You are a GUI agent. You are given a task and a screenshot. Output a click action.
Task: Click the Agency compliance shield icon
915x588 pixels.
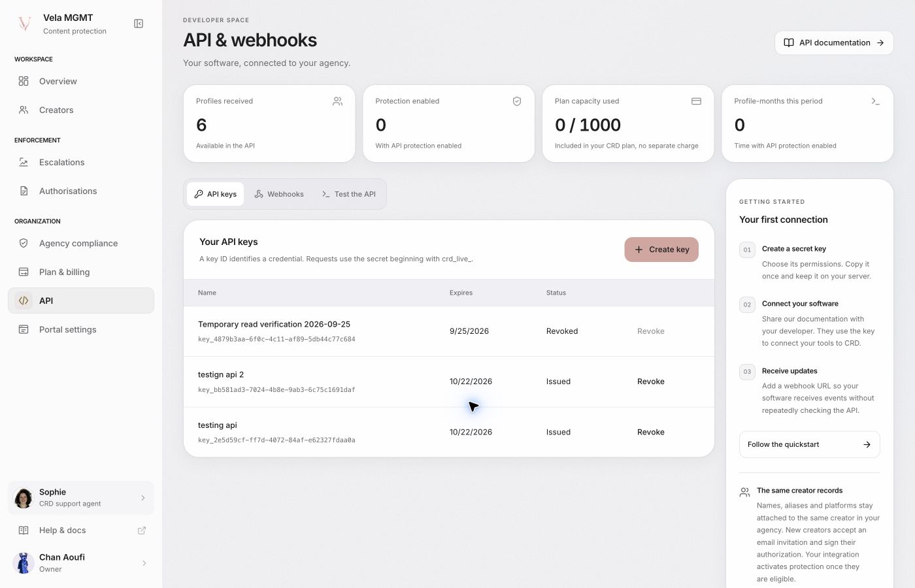[x=24, y=243]
